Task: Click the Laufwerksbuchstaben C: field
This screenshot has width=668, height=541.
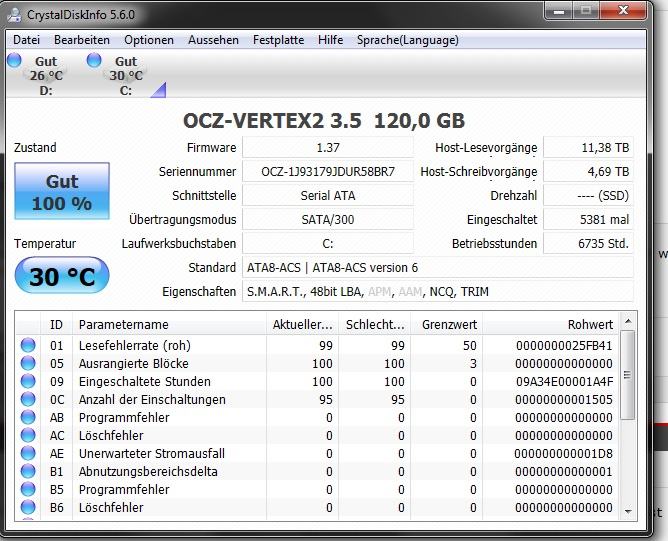Action: coord(328,244)
